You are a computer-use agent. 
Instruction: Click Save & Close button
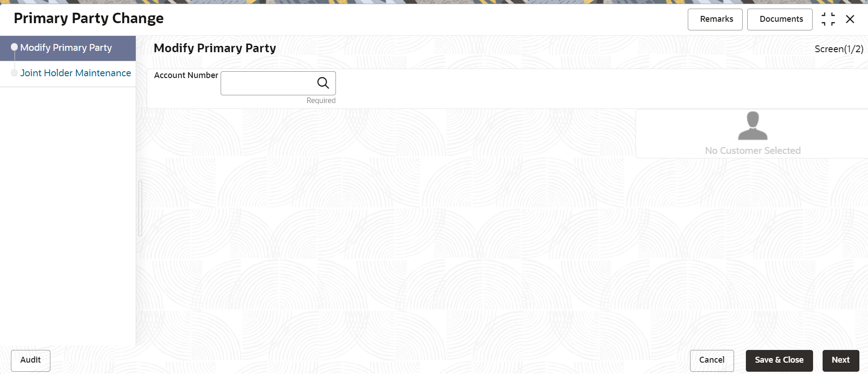pos(779,360)
